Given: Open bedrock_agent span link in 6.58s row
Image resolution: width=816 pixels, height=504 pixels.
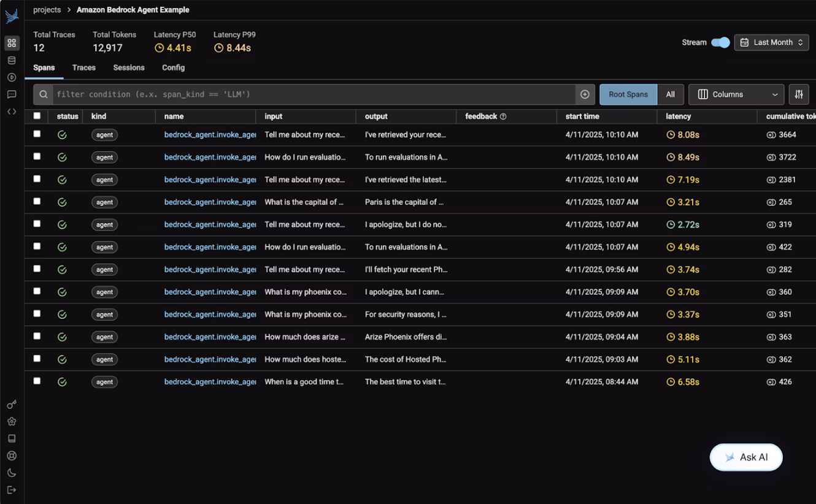Looking at the screenshot, I should coord(210,382).
